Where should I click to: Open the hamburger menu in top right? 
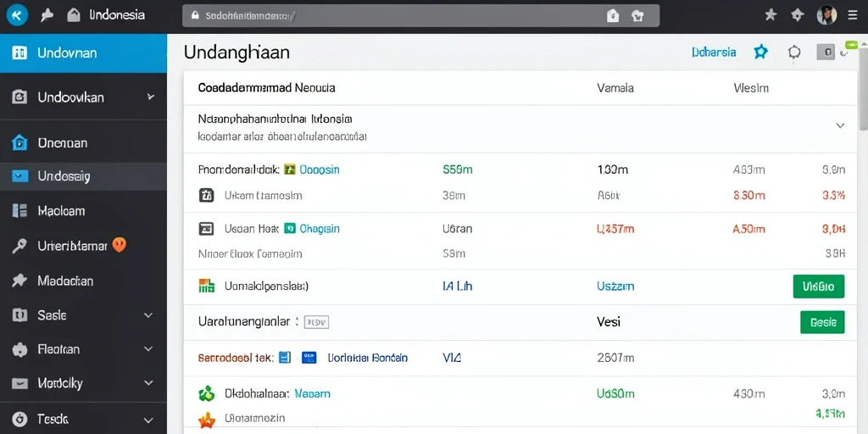click(x=853, y=15)
